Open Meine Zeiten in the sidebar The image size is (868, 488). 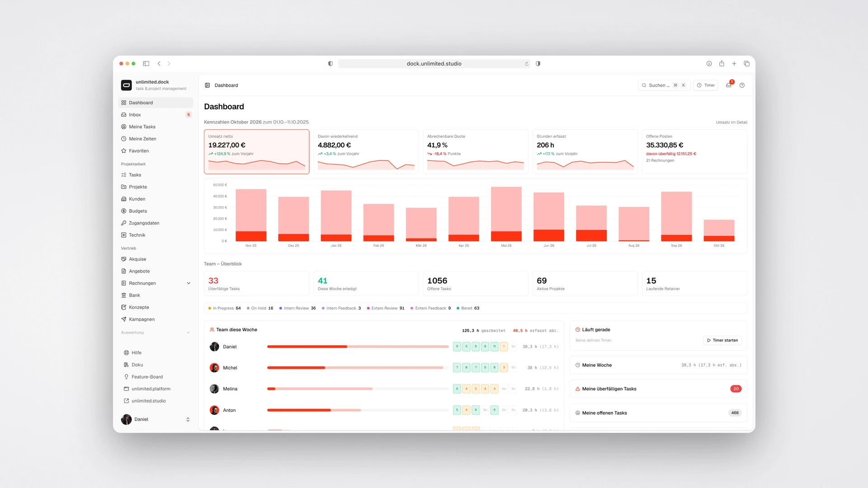click(x=156, y=139)
